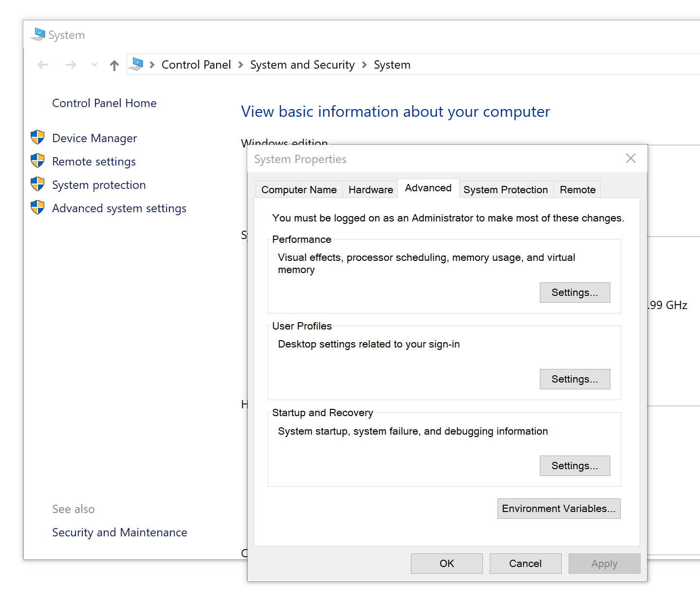The image size is (700, 604).
Task: Click the shield icon beside System protection
Action: pos(37,184)
